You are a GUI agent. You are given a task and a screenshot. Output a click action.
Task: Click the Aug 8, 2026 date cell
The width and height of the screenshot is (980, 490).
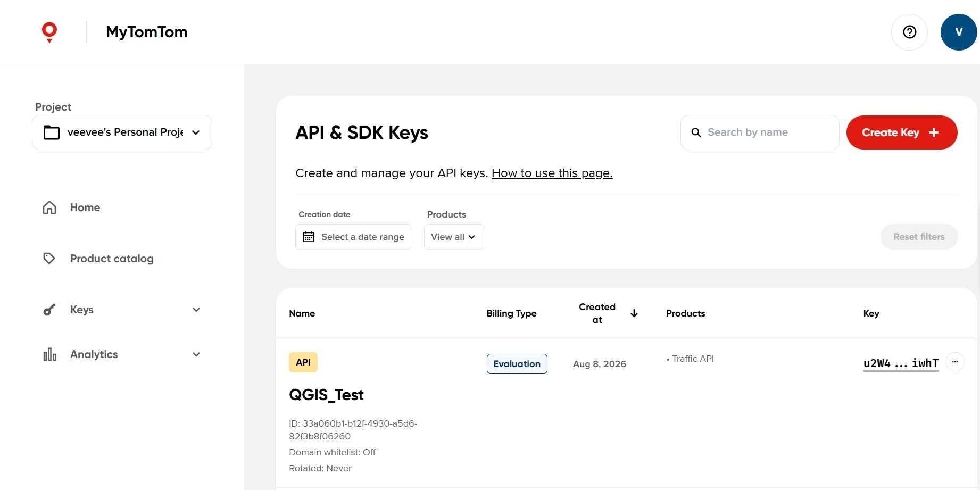coord(600,364)
